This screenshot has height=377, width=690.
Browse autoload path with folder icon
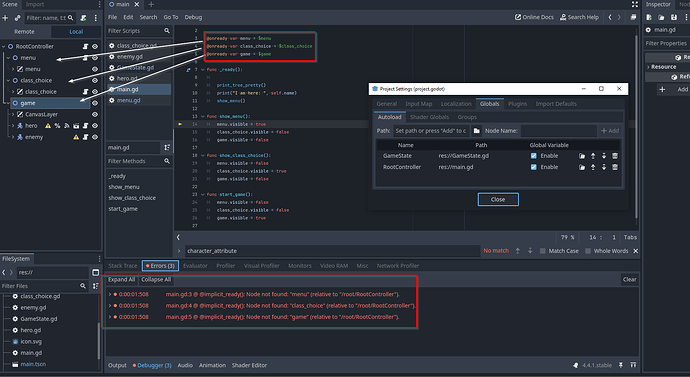pos(477,131)
